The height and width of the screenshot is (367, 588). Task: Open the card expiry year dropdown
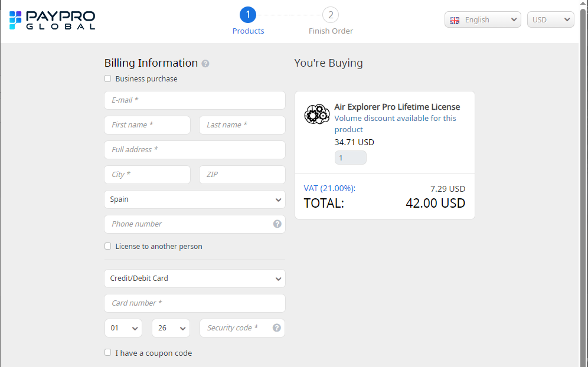pyautogui.click(x=171, y=328)
